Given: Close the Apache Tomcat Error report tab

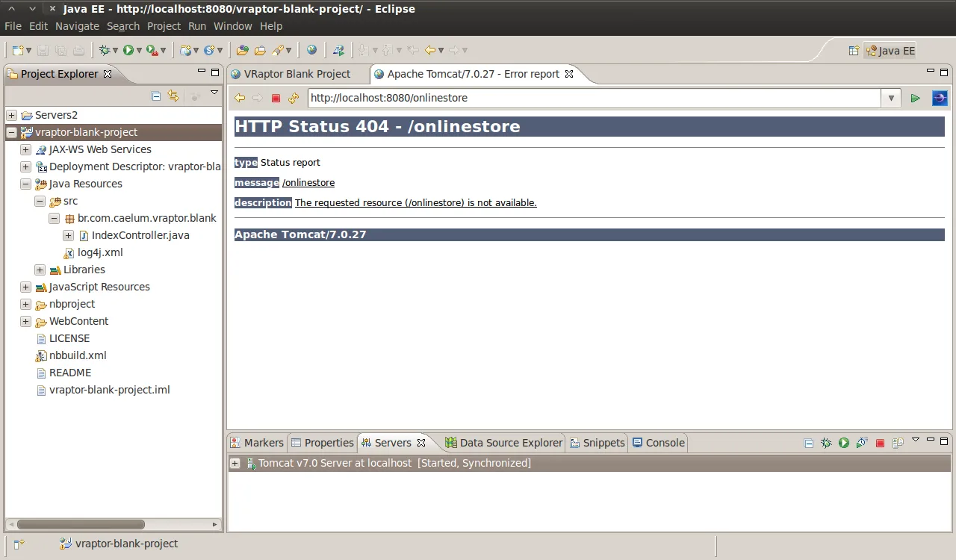Looking at the screenshot, I should coord(569,74).
